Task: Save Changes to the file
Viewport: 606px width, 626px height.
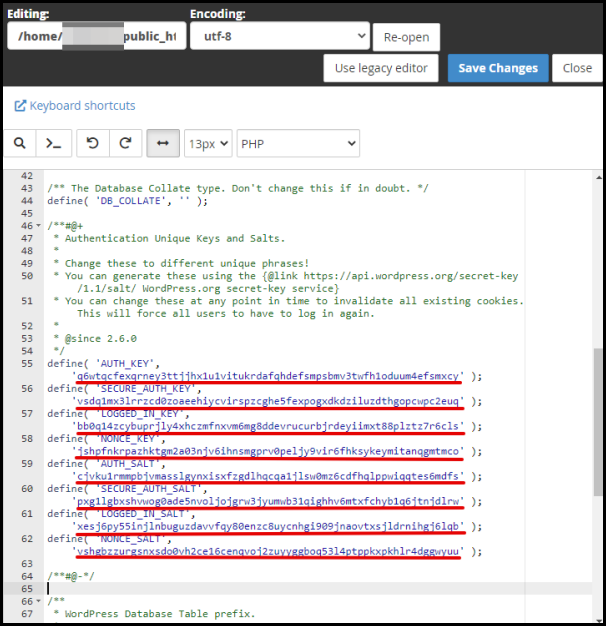Action: (498, 68)
